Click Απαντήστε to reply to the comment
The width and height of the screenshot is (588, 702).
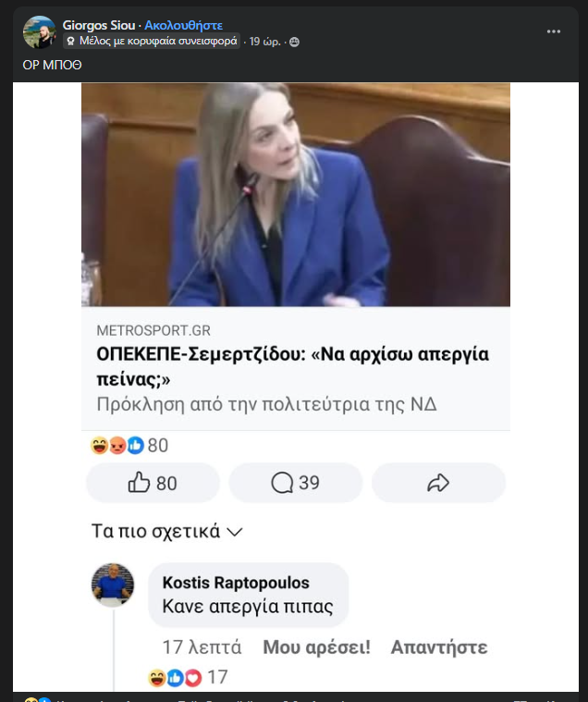pyautogui.click(x=438, y=647)
